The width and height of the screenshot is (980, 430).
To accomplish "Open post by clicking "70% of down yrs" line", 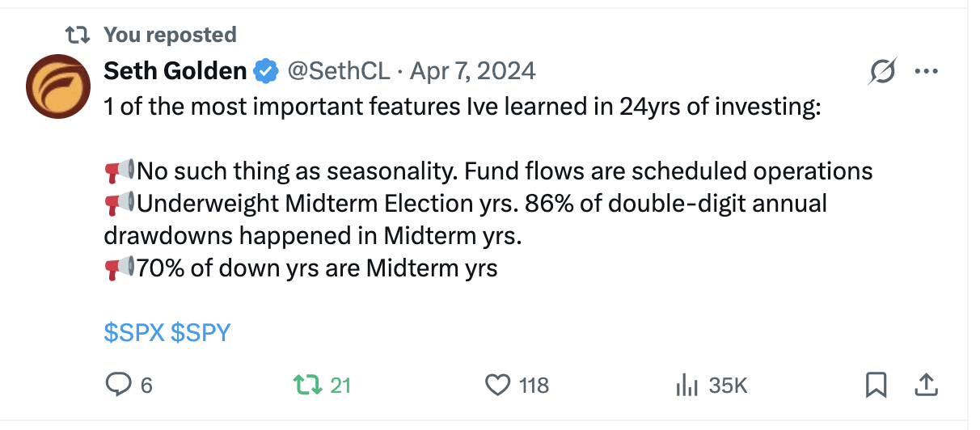I will coord(315,268).
